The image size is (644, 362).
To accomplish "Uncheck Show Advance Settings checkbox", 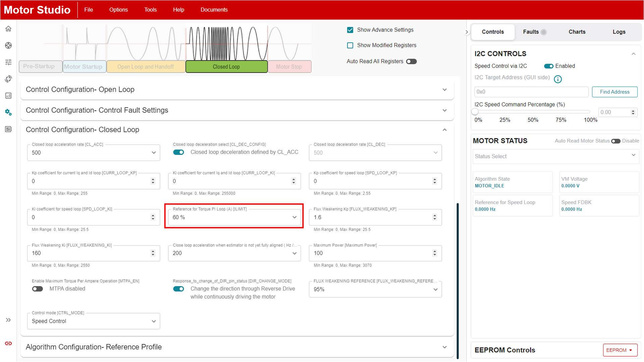I will [x=350, y=30].
